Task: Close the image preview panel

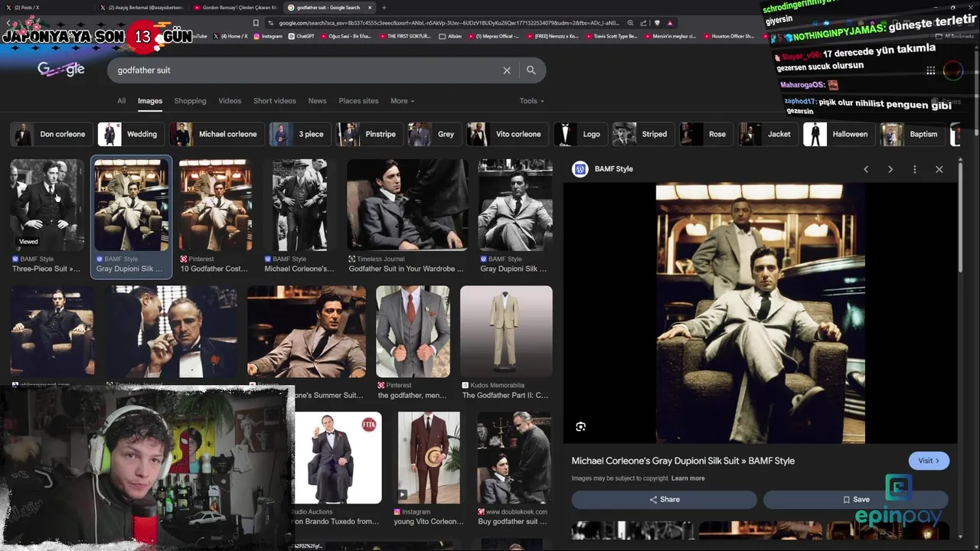Action: click(x=939, y=169)
